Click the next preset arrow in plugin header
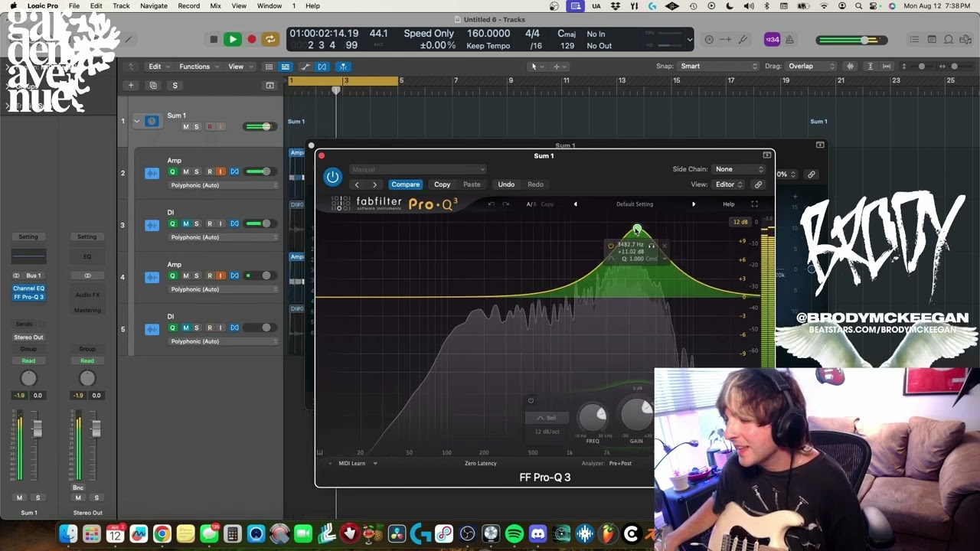The image size is (980, 551). [x=374, y=184]
